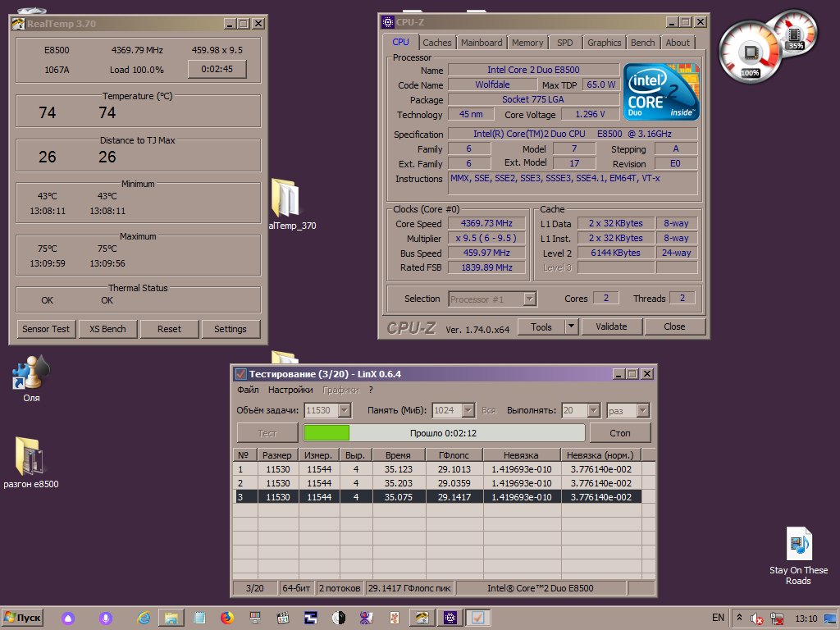Open the muted volume tray icon
The height and width of the screenshot is (630, 840).
point(758,618)
